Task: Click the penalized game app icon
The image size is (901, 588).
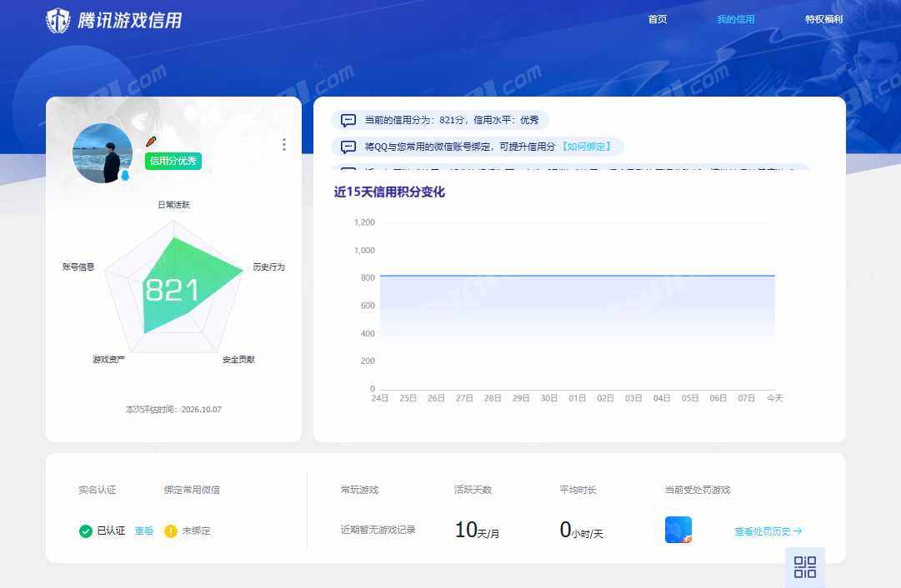Action: (x=678, y=530)
